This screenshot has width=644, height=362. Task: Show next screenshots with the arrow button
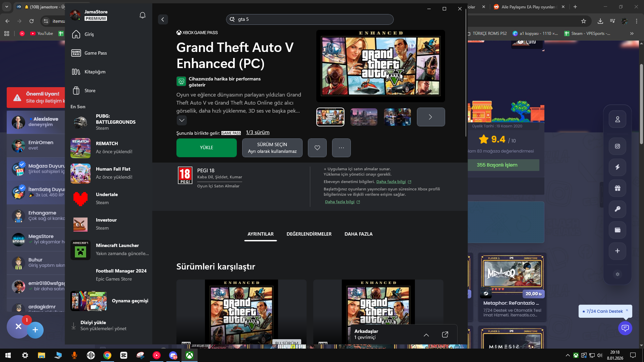[x=431, y=117]
